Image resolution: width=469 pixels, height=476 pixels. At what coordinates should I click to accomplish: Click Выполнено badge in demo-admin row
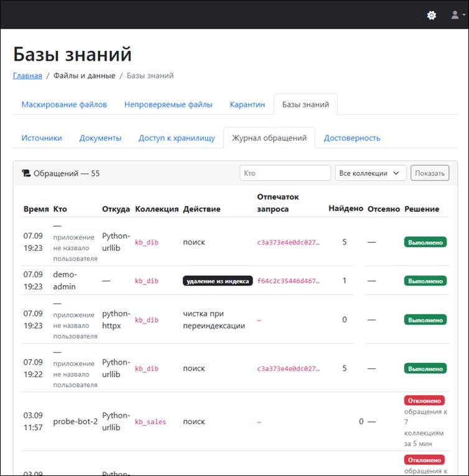(x=425, y=281)
